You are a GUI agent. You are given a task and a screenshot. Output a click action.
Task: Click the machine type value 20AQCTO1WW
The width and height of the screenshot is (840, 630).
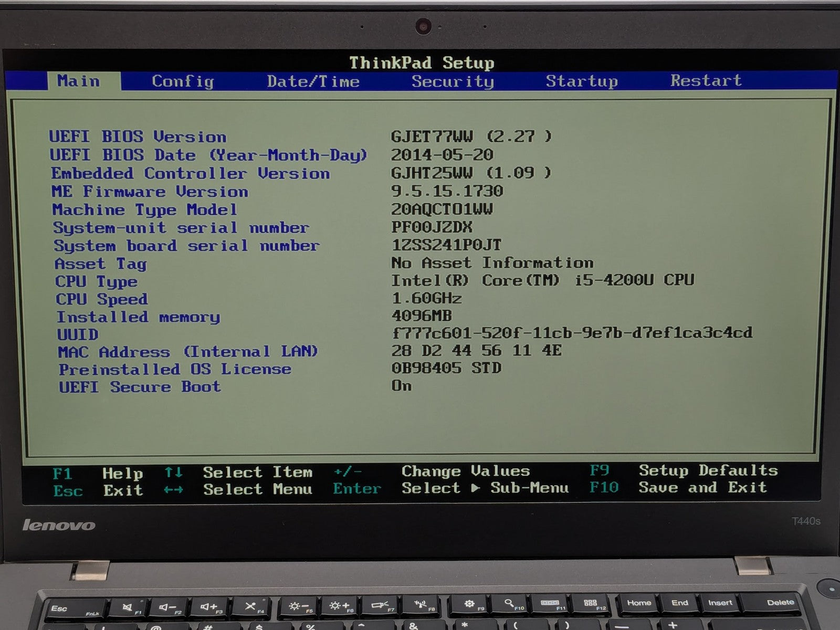click(x=442, y=209)
